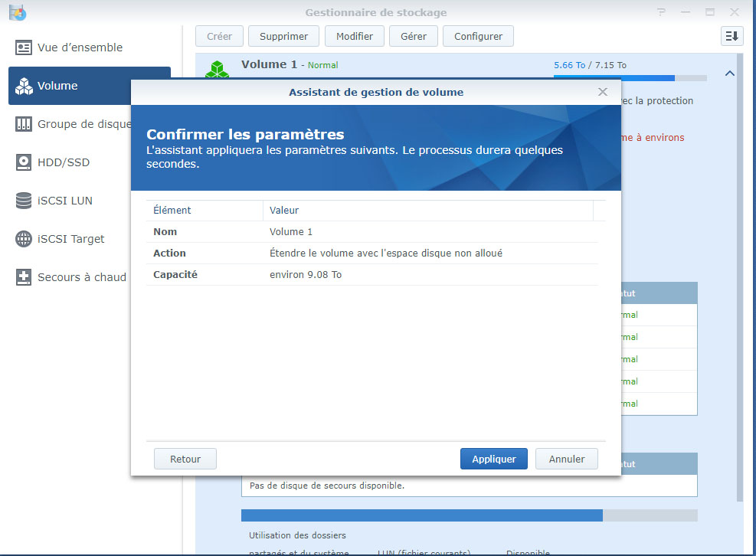Click the Configurer toolbar button
The image size is (756, 556).
pos(478,36)
